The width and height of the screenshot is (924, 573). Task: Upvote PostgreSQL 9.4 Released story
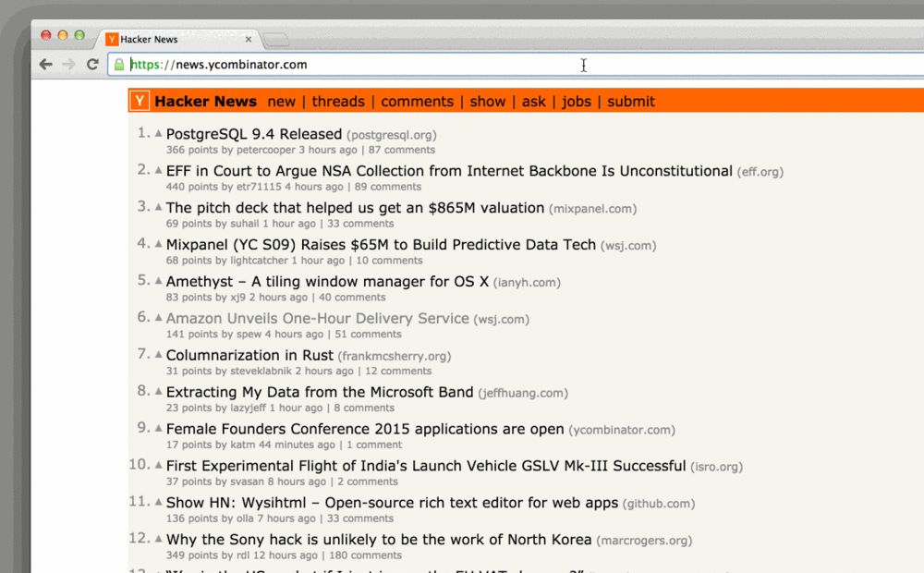(158, 133)
